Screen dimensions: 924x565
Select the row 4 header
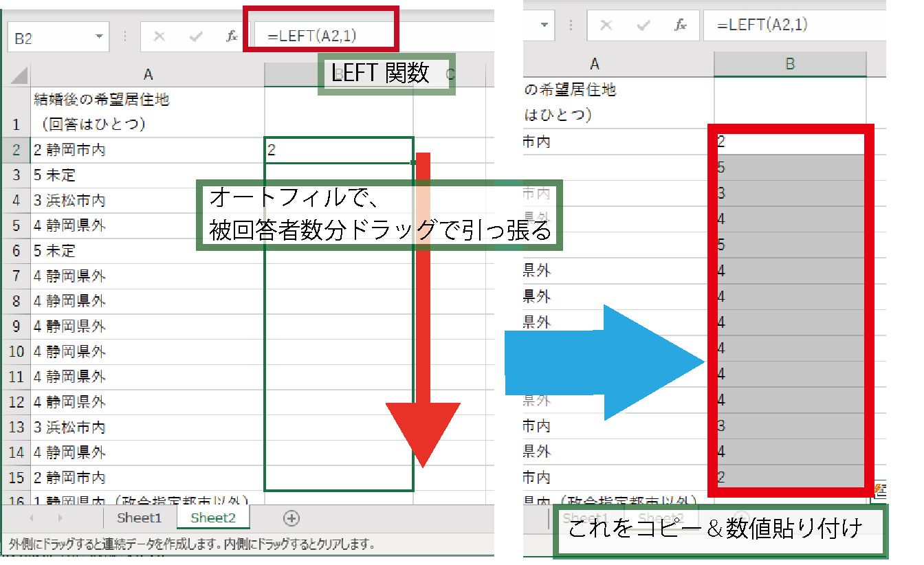[x=16, y=201]
